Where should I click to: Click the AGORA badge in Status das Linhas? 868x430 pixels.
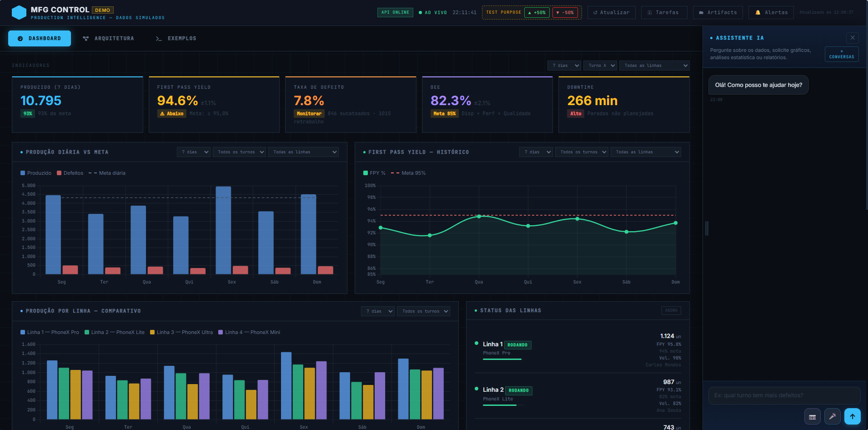pos(671,310)
